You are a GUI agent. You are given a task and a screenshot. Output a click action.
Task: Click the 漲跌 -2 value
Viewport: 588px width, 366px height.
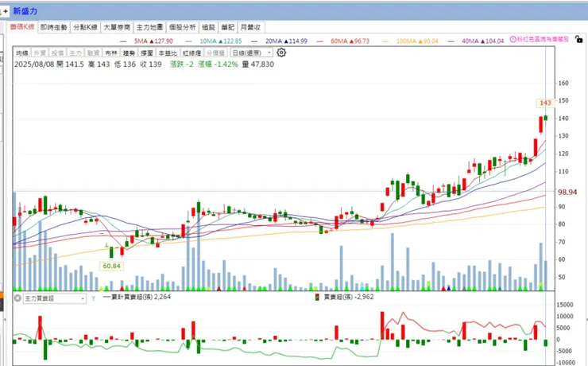point(182,64)
